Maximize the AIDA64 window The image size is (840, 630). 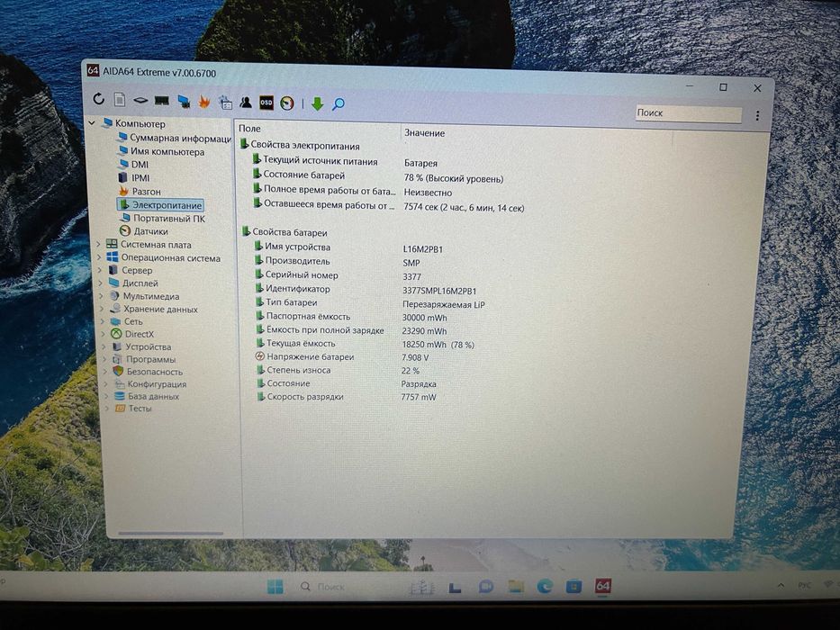pyautogui.click(x=723, y=87)
